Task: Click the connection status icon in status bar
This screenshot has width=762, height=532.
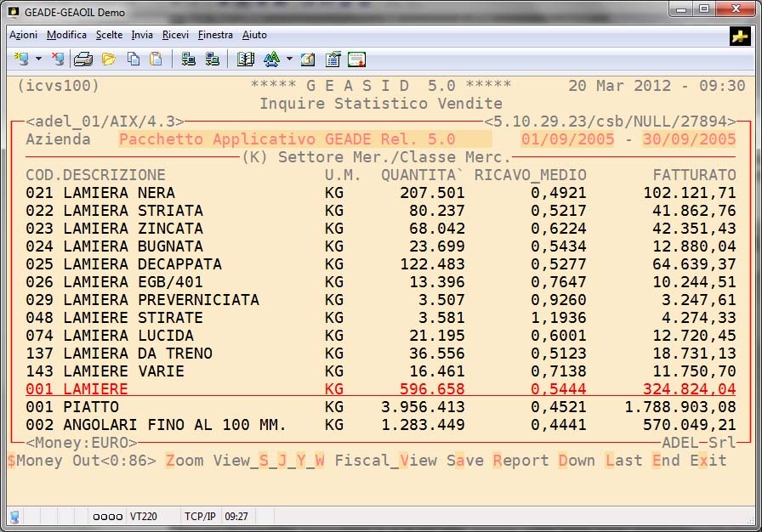Action: (x=15, y=516)
